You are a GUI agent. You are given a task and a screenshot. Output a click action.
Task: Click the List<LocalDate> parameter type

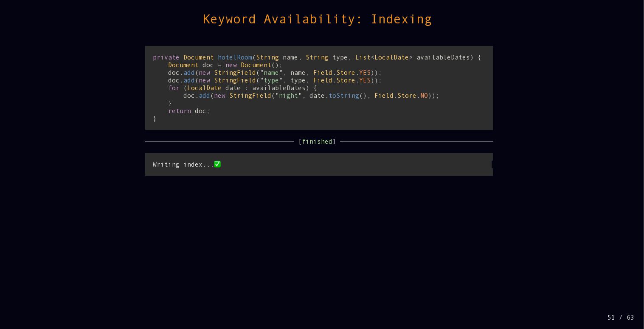(384, 57)
